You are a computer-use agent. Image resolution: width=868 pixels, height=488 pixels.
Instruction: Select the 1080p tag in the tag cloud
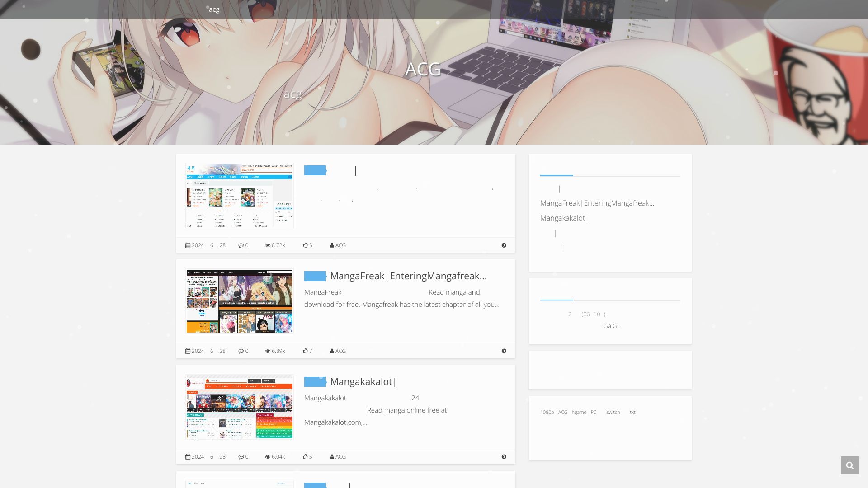click(x=547, y=412)
